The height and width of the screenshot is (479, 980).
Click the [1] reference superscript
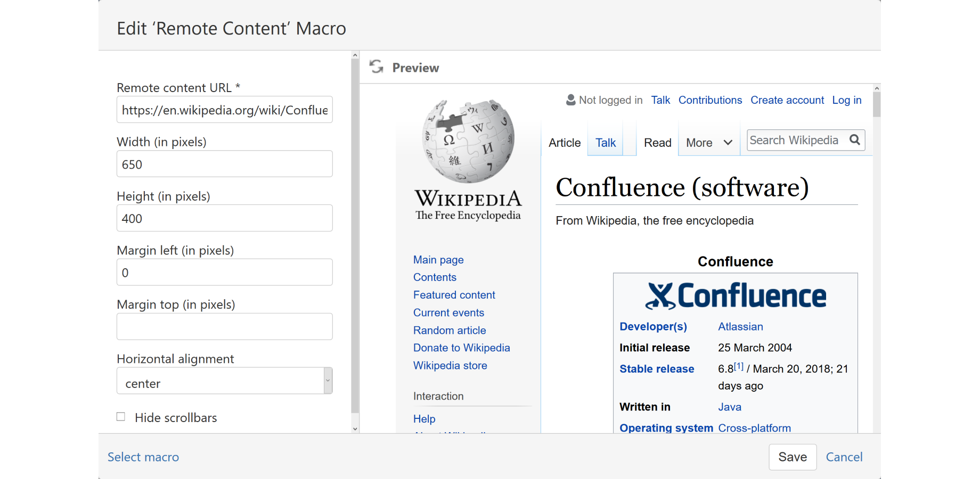point(739,366)
